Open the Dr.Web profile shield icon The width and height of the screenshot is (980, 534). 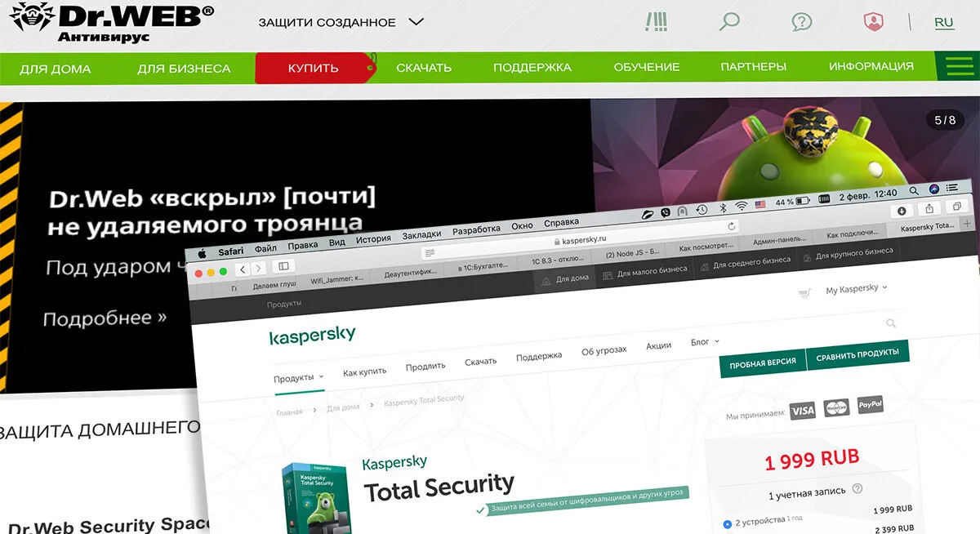pyautogui.click(x=874, y=22)
